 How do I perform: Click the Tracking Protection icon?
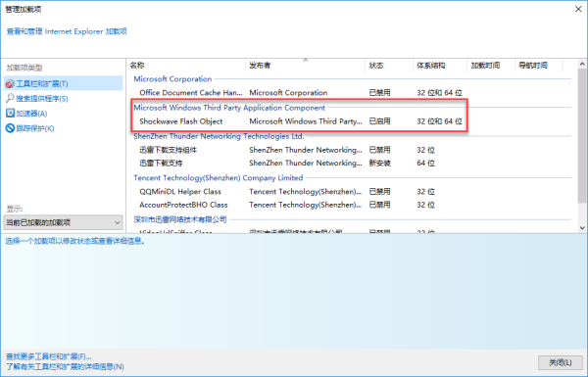(x=10, y=128)
